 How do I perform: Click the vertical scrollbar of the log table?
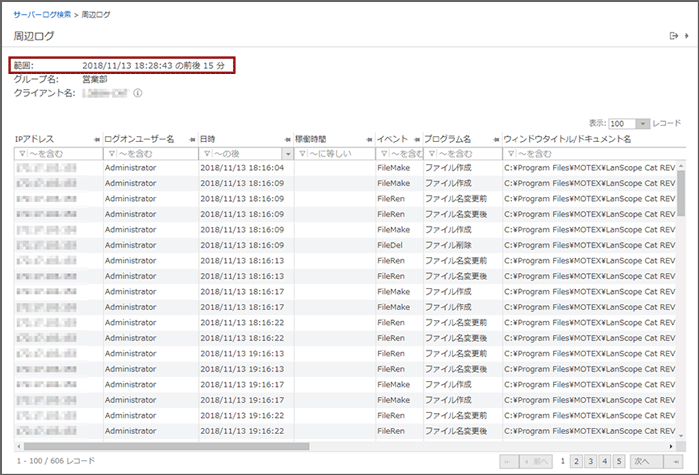pos(681,190)
